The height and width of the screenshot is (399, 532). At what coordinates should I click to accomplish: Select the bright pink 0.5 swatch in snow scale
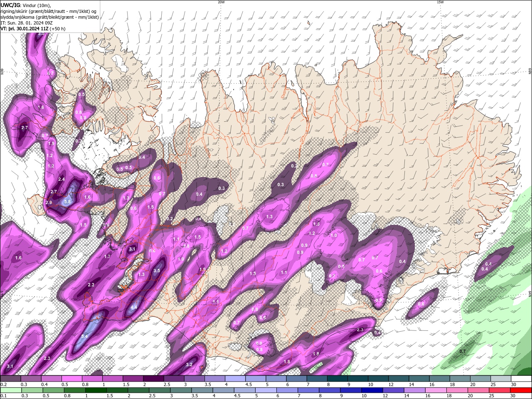click(x=71, y=379)
